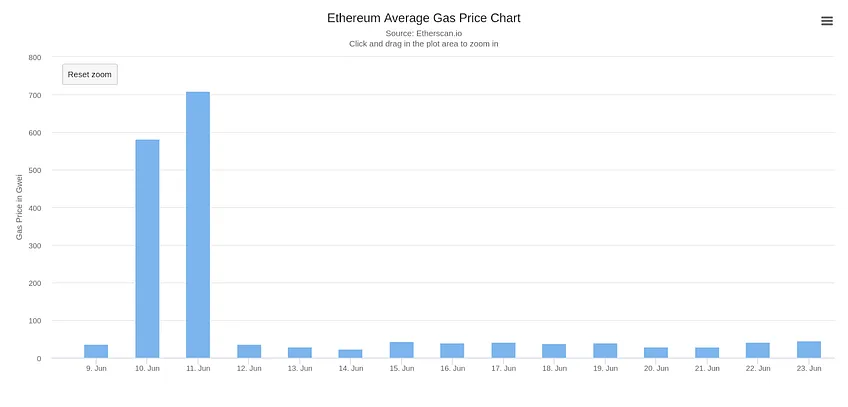848x407 pixels.
Task: Click the 18. Jun bar
Action: 554,351
